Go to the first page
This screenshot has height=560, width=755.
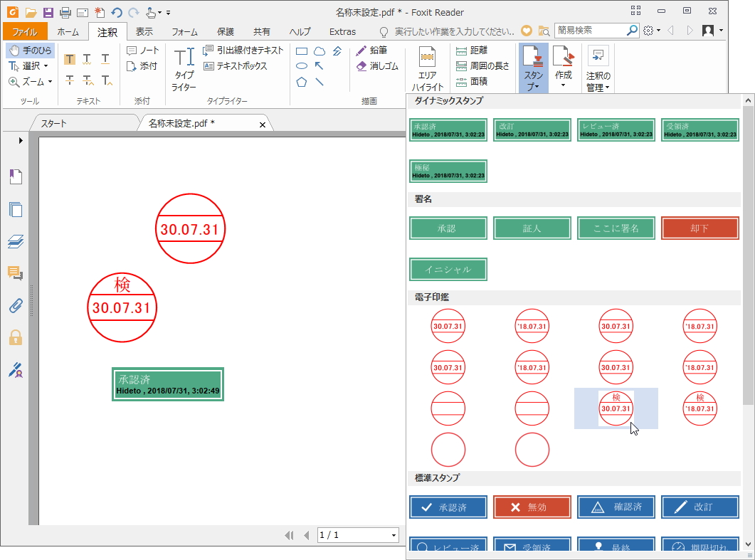tap(290, 535)
